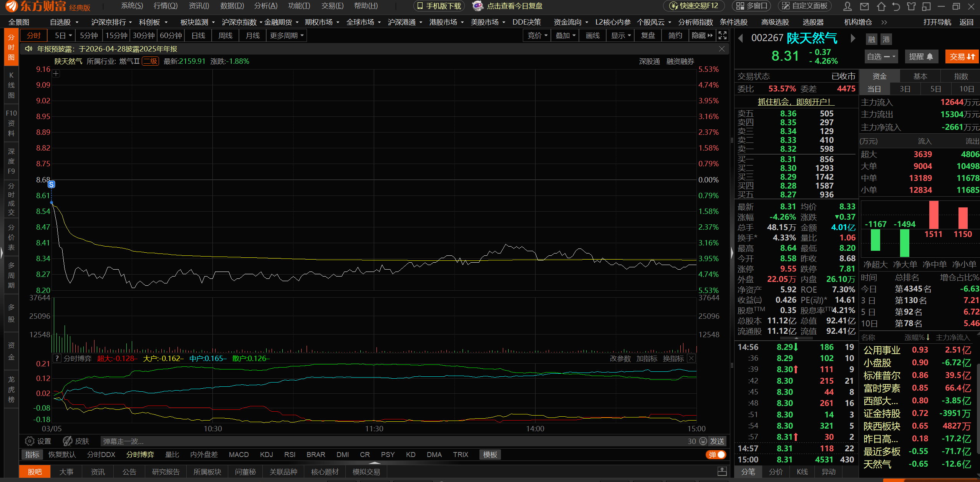Viewport: 980px width, 482px height.
Task: Open the 分析(A) menu
Action: 265,6
